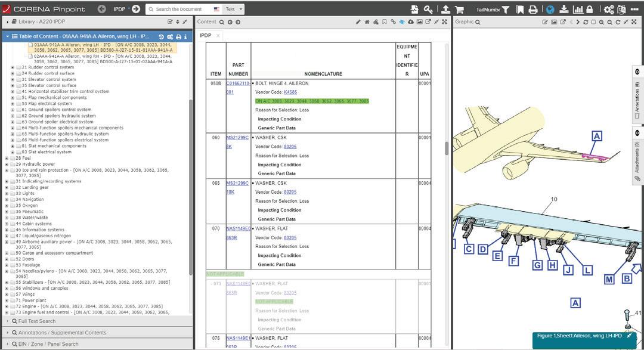This screenshot has width=644, height=350.
Task: Click the document revision icon in the top toolbar
Action: (x=414, y=9)
